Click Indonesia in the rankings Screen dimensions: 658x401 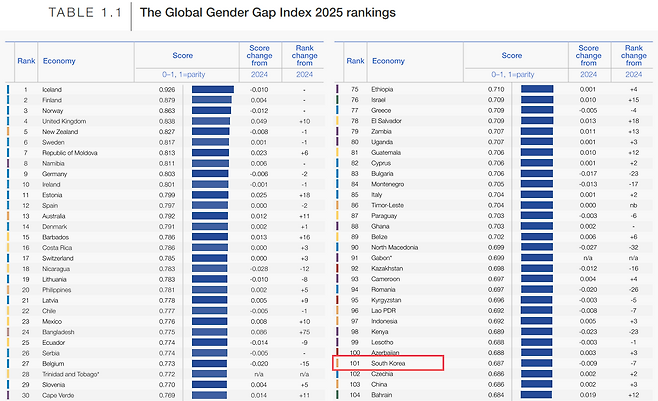(384, 321)
